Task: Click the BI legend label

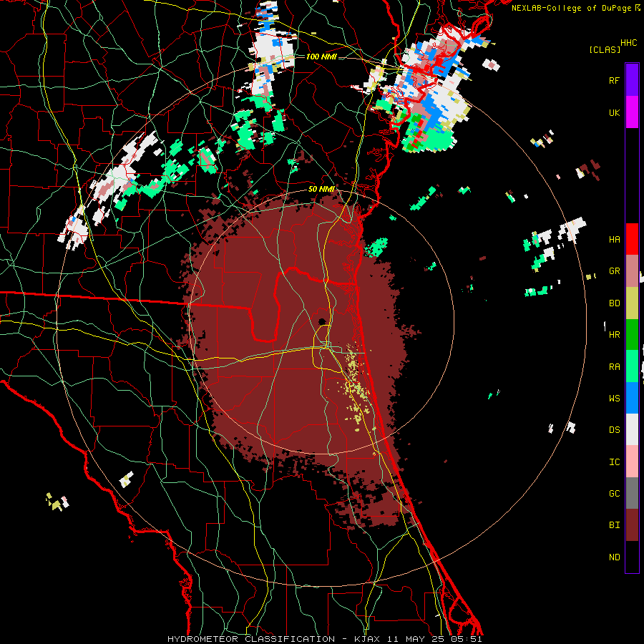Action: 614,525
